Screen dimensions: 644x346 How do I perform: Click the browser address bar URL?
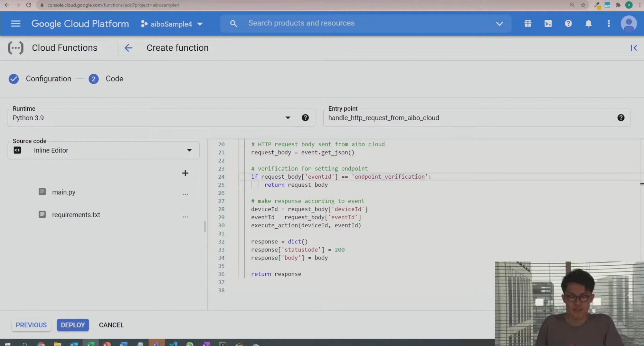[x=113, y=5]
